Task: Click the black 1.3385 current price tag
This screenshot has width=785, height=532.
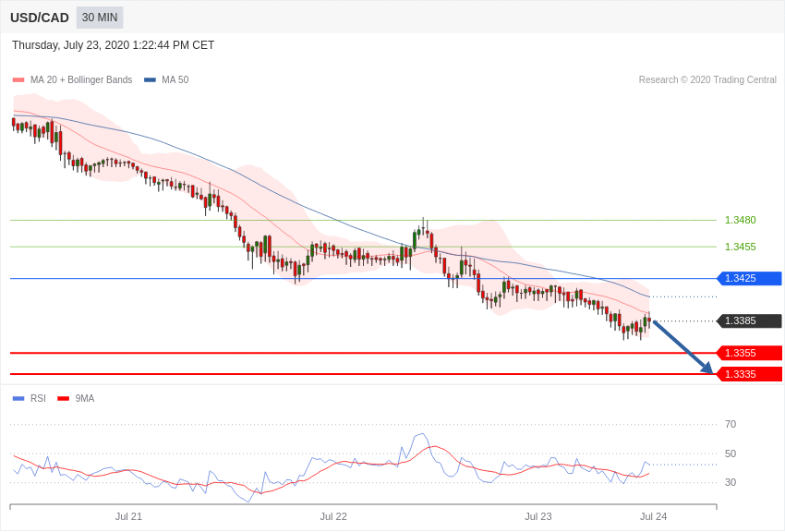Action: click(750, 320)
